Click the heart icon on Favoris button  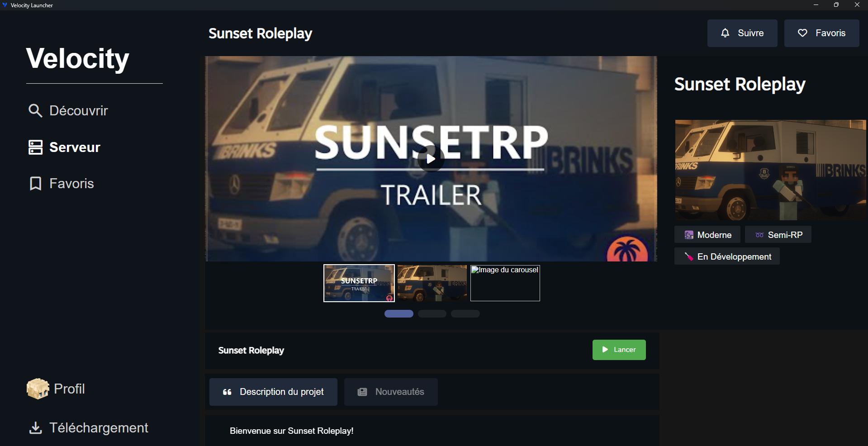coord(802,33)
